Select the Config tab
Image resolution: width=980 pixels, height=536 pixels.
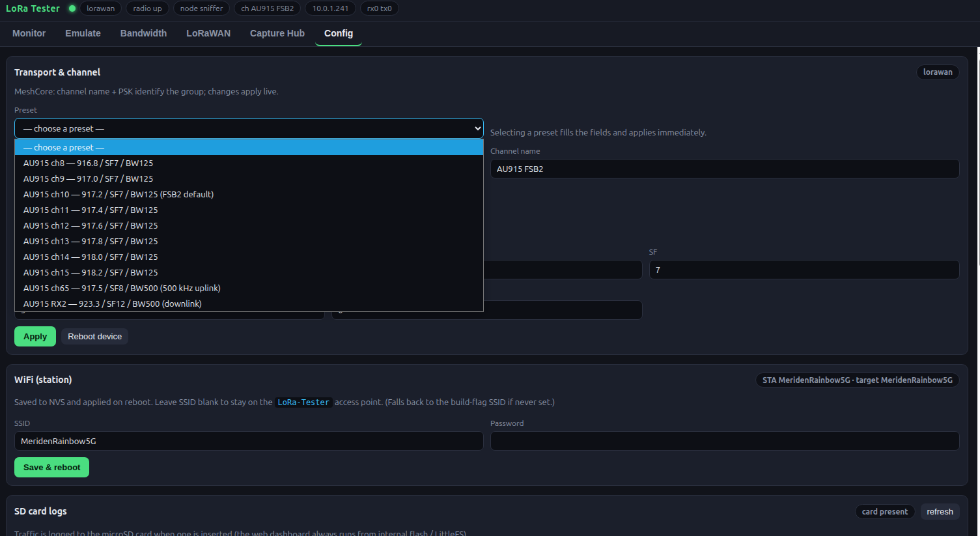click(x=339, y=33)
